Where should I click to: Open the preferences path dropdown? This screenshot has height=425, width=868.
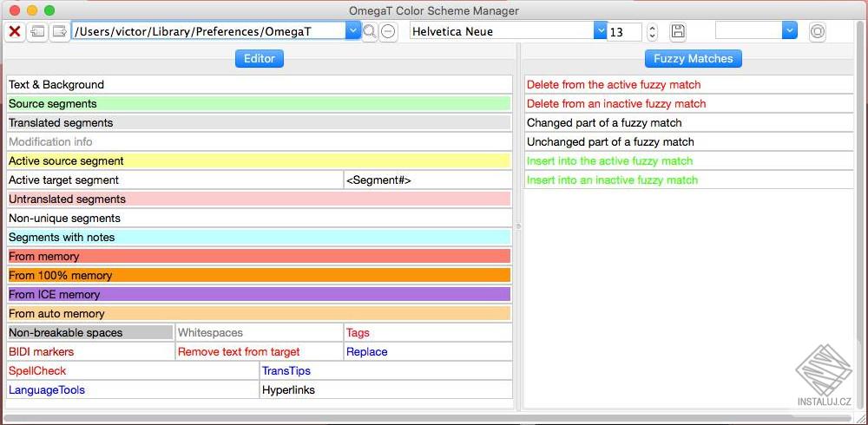point(353,31)
